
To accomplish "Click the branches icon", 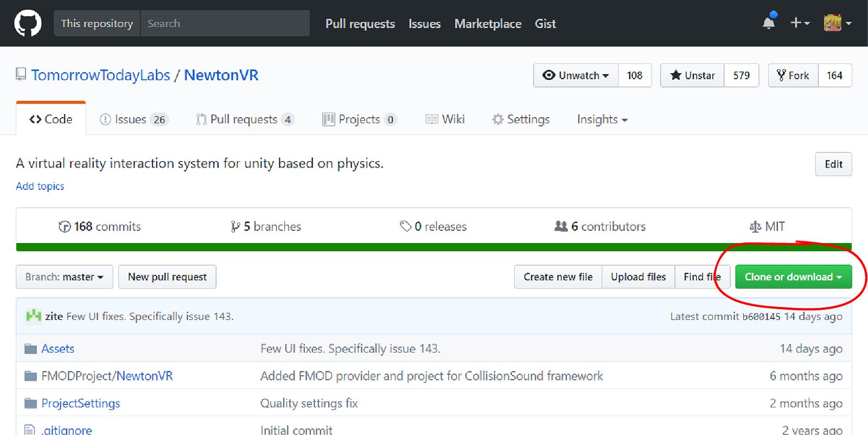I will (235, 227).
